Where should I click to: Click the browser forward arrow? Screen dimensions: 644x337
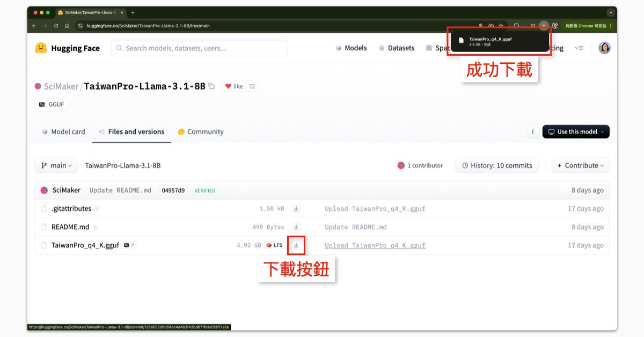point(45,25)
